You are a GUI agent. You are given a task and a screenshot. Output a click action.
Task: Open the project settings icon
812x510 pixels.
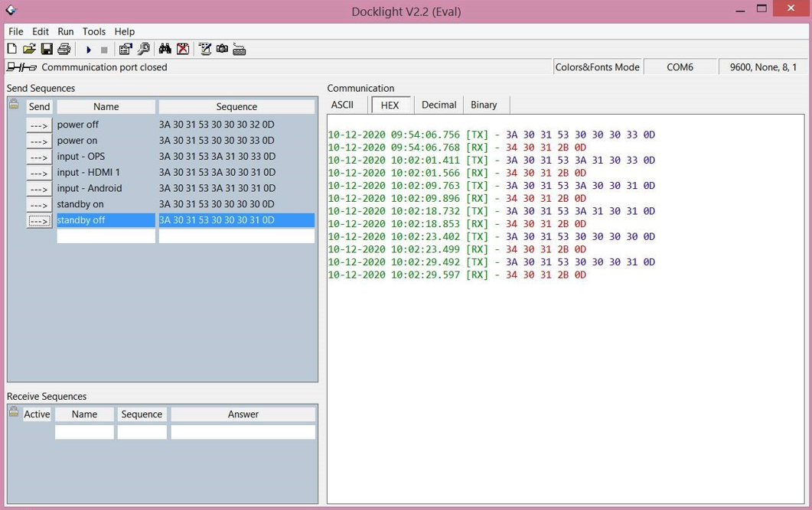coord(126,50)
